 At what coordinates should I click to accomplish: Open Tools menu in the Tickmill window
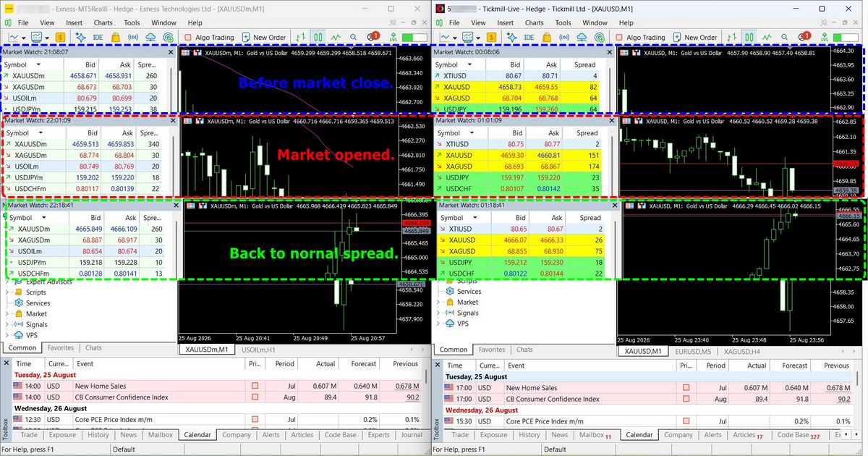pos(563,22)
